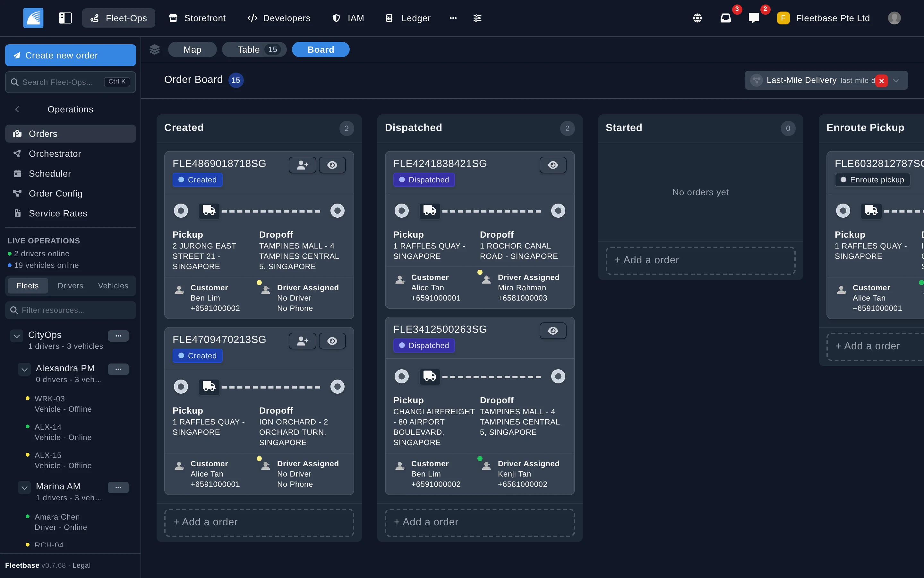Viewport: 924px width, 578px height.
Task: Open the user avatar menu
Action: click(894, 18)
